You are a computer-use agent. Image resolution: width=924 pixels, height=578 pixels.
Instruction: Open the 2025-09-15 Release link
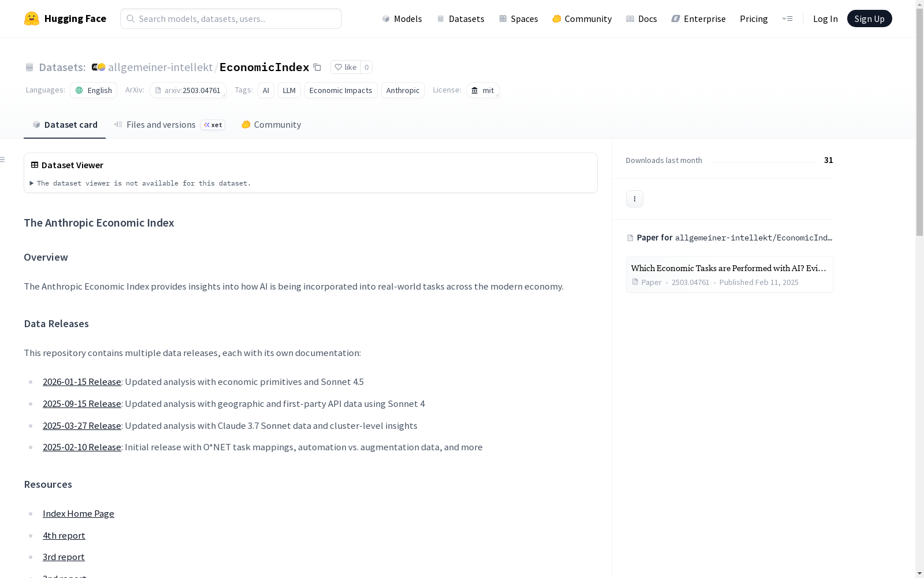(82, 404)
